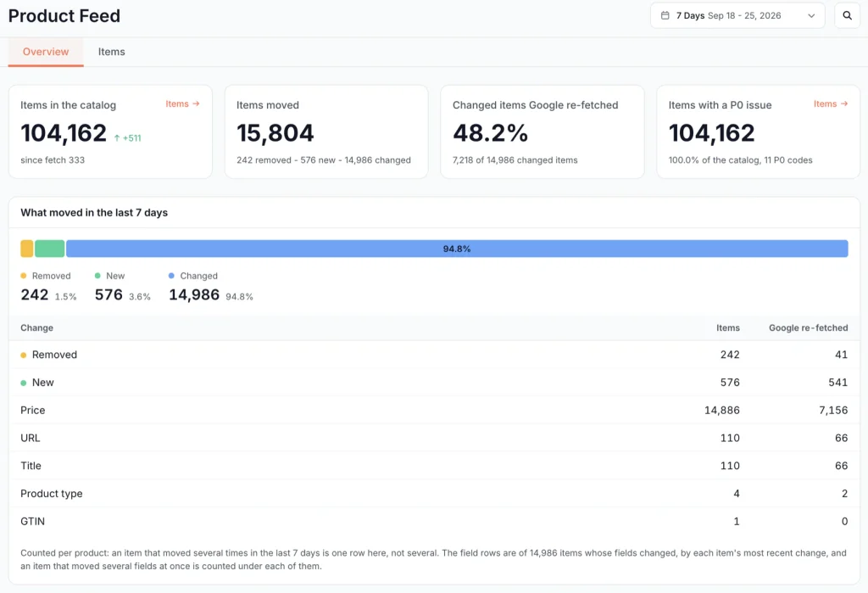
Task: Click the 'What moved in the last 7 days' heading
Action: (94, 213)
